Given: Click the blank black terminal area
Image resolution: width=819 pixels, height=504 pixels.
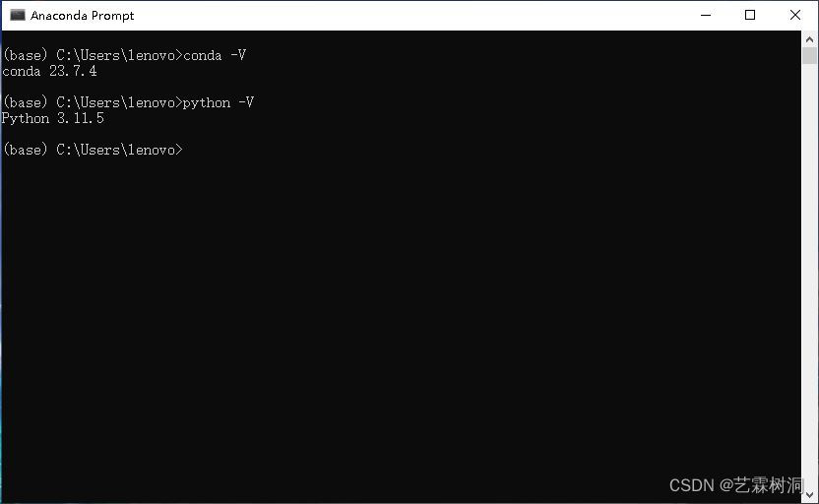Looking at the screenshot, I should (402, 313).
